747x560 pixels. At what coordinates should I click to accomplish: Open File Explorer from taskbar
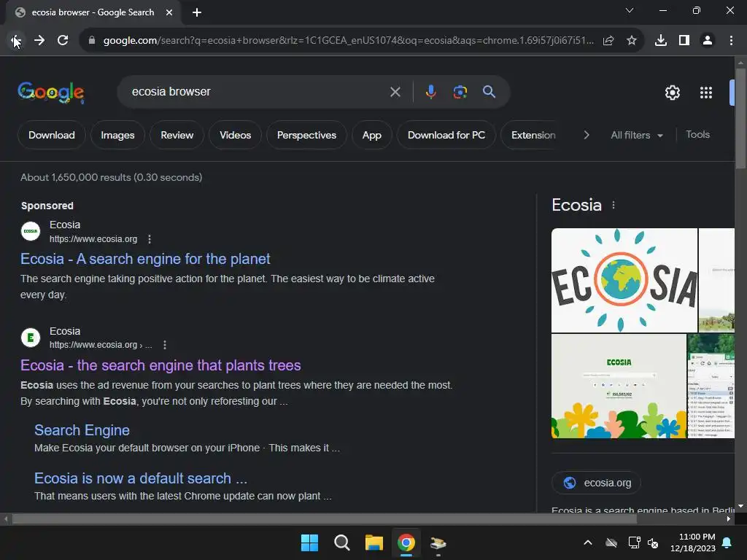374,542
